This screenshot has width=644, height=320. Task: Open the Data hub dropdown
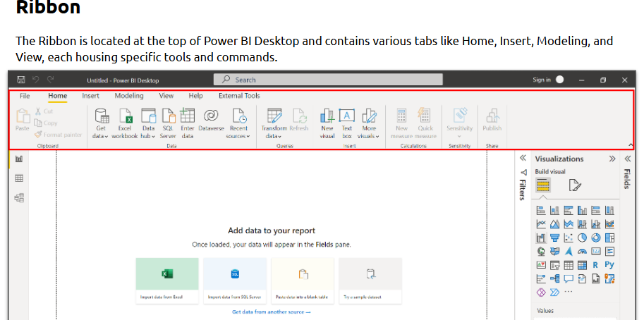[148, 123]
